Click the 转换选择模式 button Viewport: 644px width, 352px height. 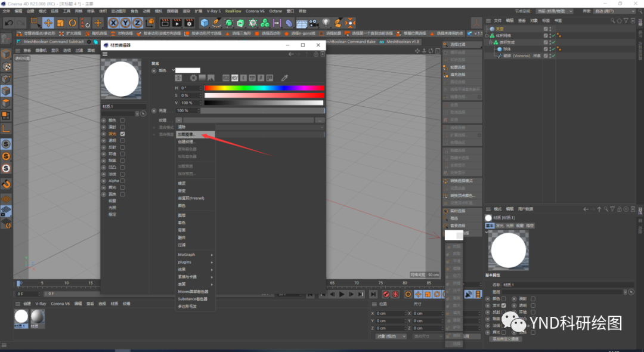(x=462, y=181)
